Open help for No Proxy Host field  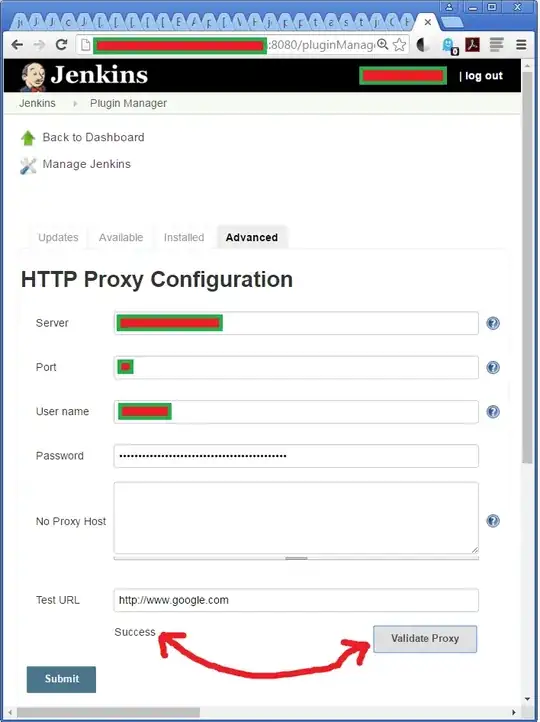pyautogui.click(x=493, y=521)
